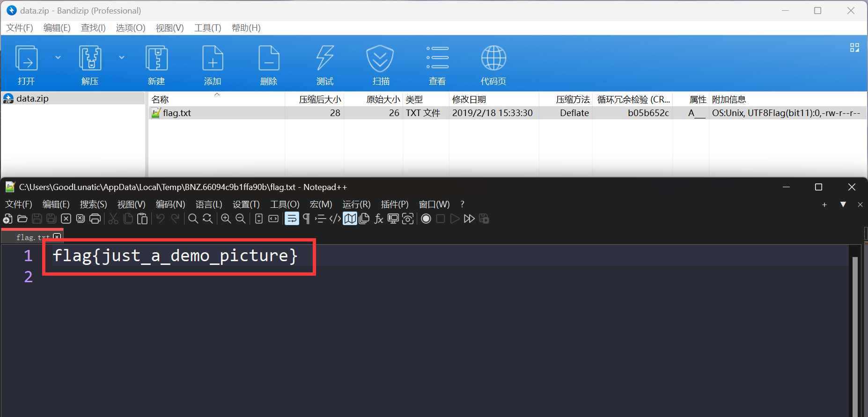Click the Deflate compression method cell

coord(574,113)
